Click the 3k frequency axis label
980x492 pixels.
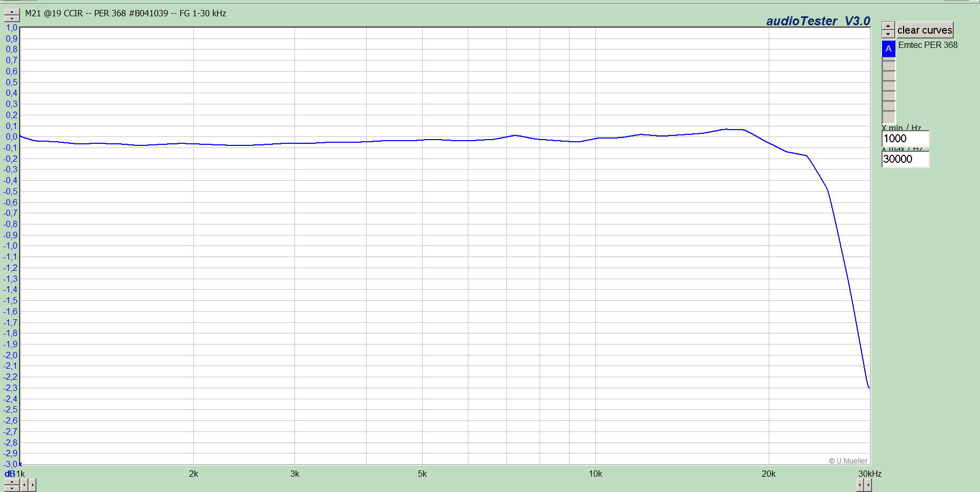[295, 474]
